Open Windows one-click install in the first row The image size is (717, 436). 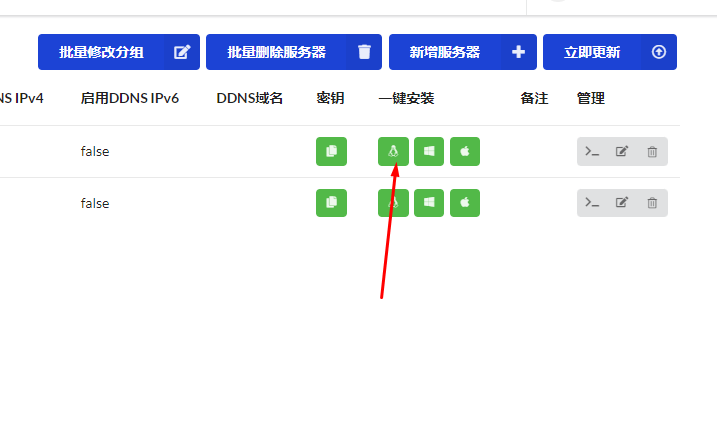point(429,151)
